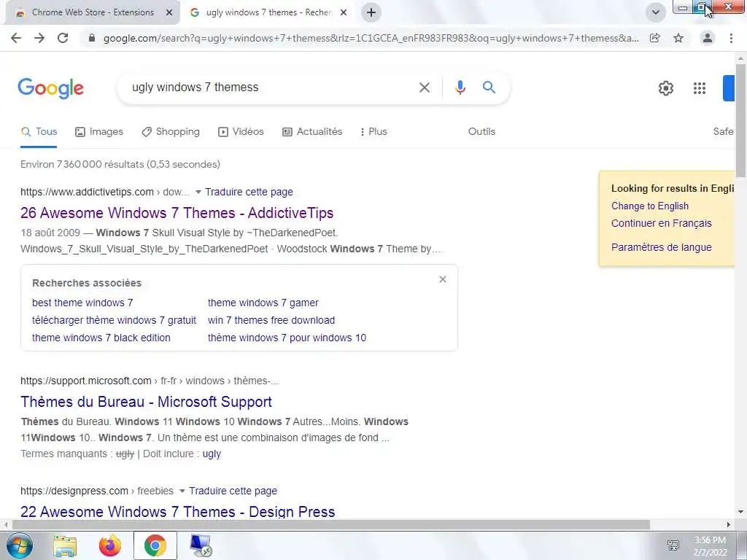Search theme windows 7 gamer
Viewport: 747px width, 560px height.
tap(263, 303)
